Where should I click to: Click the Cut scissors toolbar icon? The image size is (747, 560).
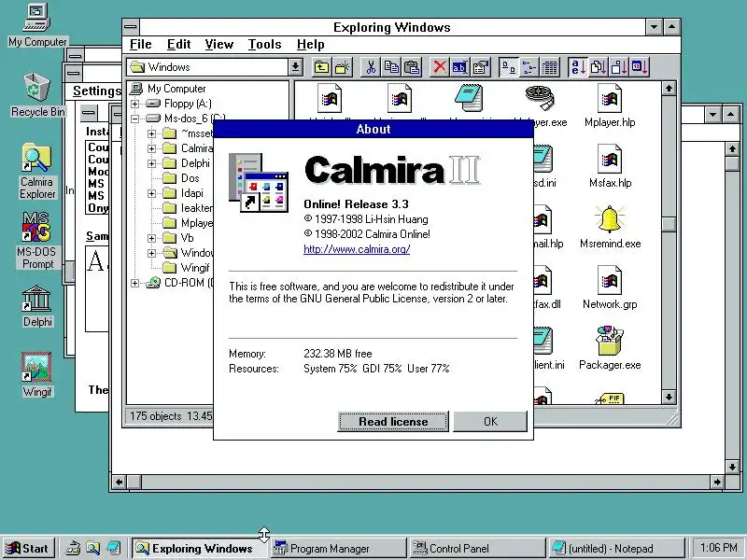pos(371,67)
